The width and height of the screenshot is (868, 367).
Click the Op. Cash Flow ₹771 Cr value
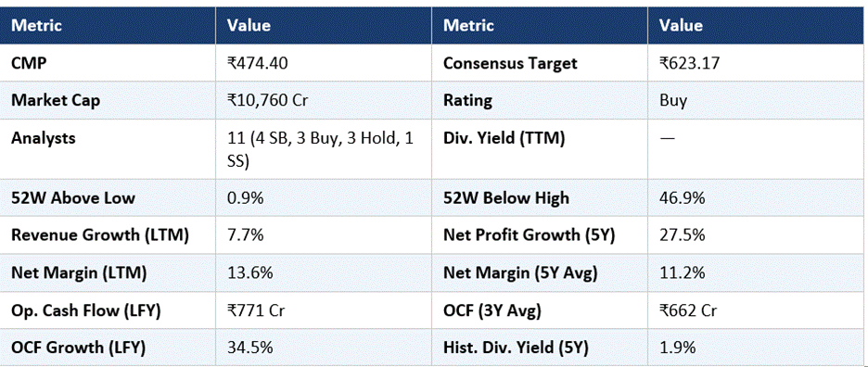(256, 310)
